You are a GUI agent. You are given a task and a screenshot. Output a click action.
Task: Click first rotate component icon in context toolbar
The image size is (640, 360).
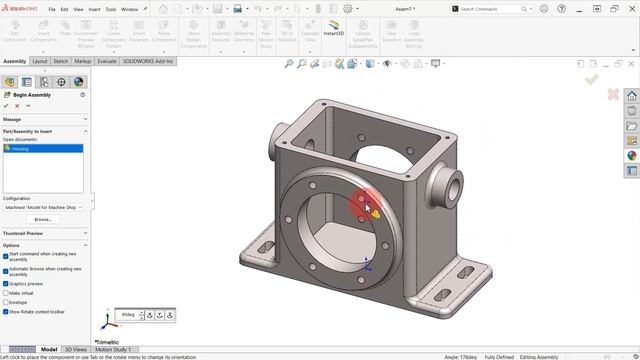150,315
